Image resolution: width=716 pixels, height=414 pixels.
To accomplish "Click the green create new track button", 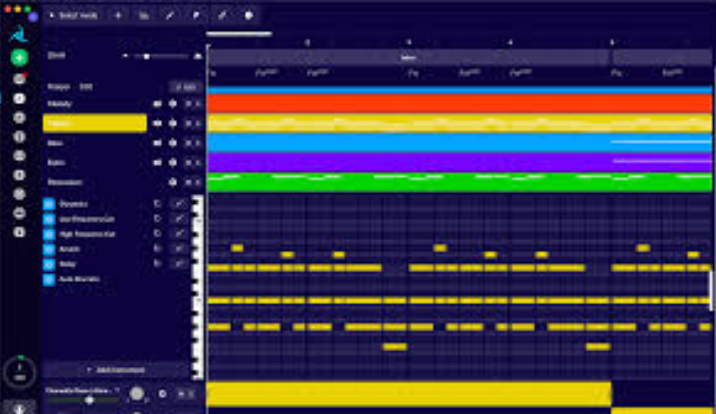I will coord(19,58).
